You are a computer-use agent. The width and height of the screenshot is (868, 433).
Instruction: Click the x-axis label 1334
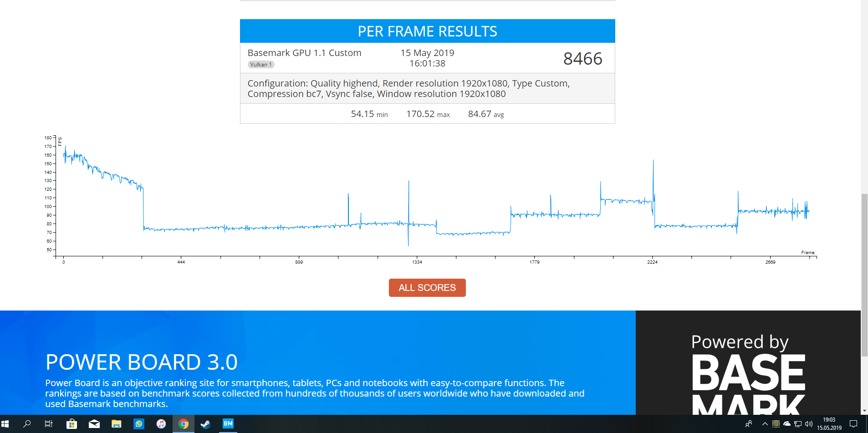(x=417, y=262)
